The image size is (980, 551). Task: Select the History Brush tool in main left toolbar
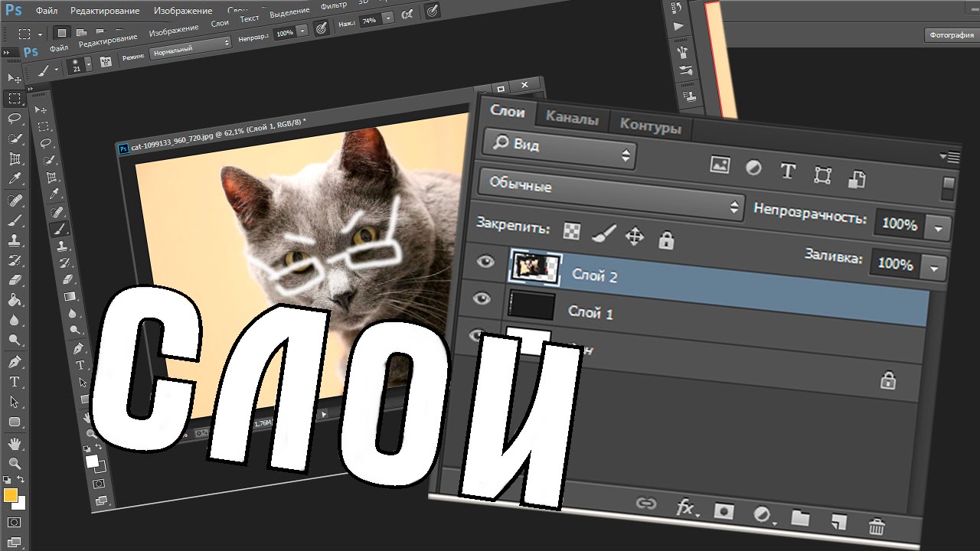14,261
